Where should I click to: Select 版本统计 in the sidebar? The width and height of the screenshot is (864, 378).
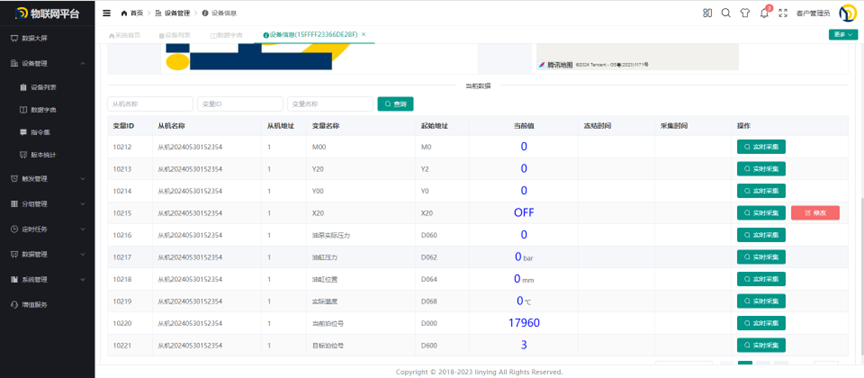[x=47, y=155]
